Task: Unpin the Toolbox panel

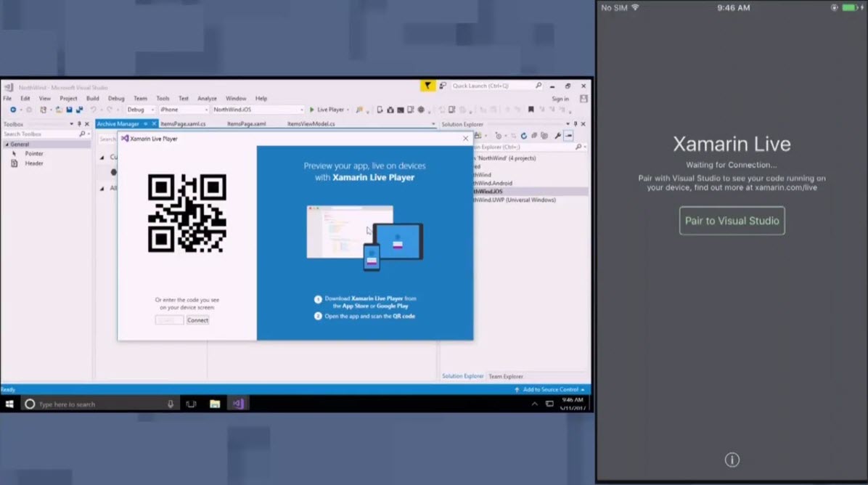Action: [x=80, y=124]
